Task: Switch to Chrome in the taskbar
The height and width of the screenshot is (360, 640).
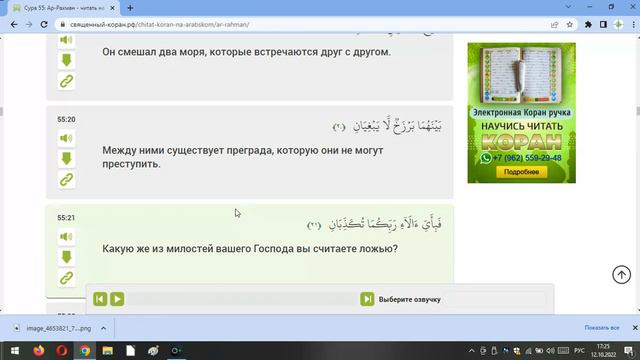Action: pos(85,351)
